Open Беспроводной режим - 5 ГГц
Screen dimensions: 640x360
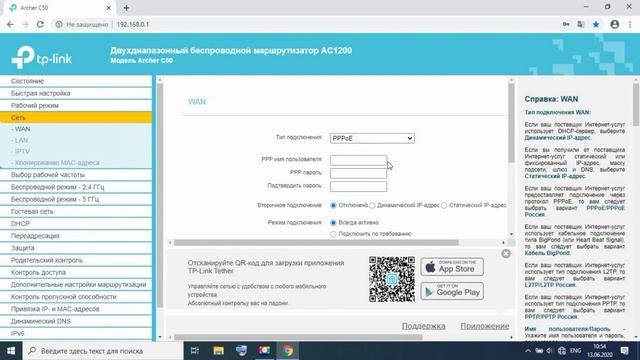click(x=76, y=199)
